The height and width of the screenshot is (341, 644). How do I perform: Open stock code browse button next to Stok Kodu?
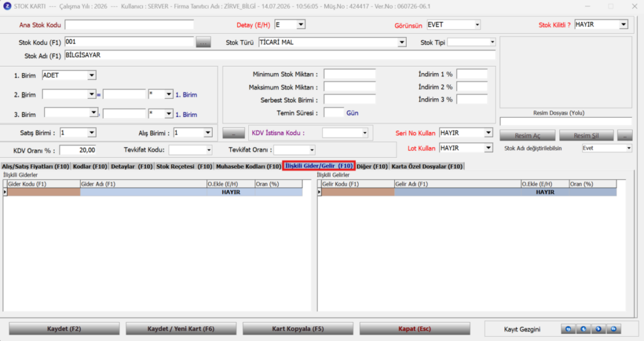point(203,42)
